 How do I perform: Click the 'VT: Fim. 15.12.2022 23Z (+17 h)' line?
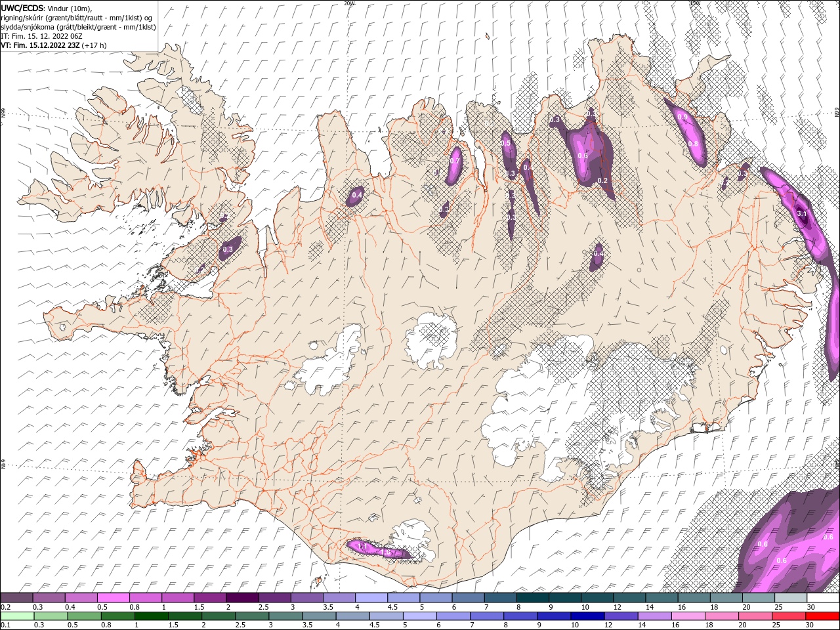[x=54, y=45]
